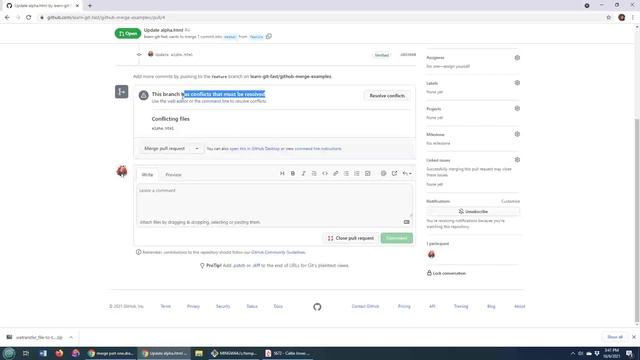Screen dimensions: 640x360
Task: Click the Open pull request status badge
Action: [x=128, y=33]
